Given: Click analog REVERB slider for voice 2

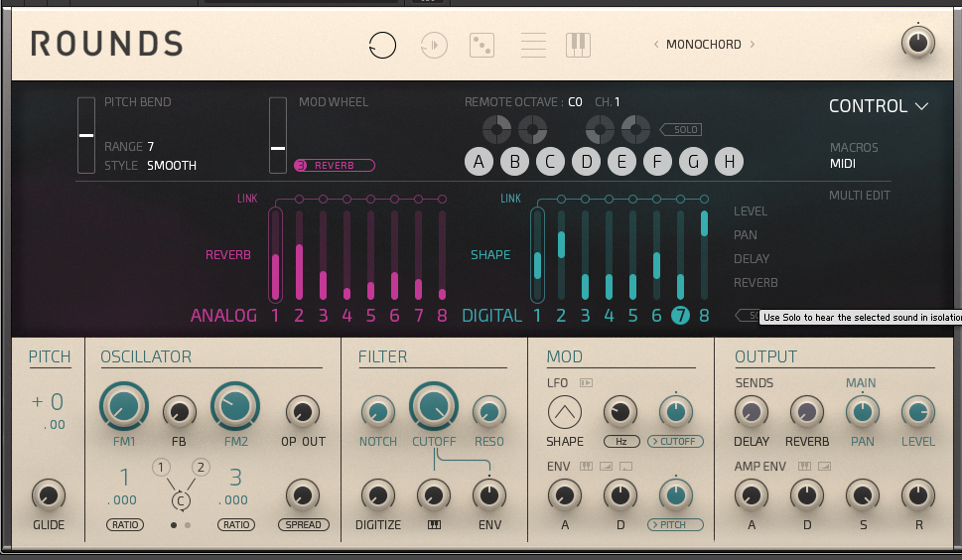Looking at the screenshot, I should [299, 254].
